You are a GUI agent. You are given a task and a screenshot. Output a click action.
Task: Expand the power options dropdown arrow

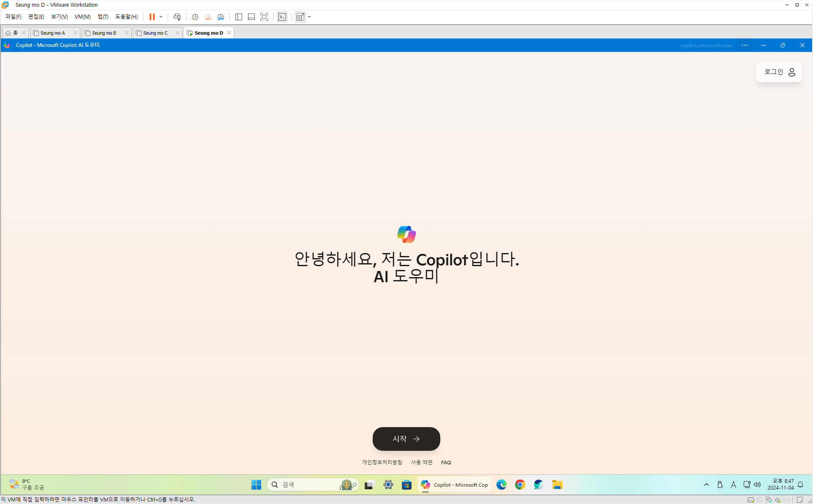pos(161,17)
